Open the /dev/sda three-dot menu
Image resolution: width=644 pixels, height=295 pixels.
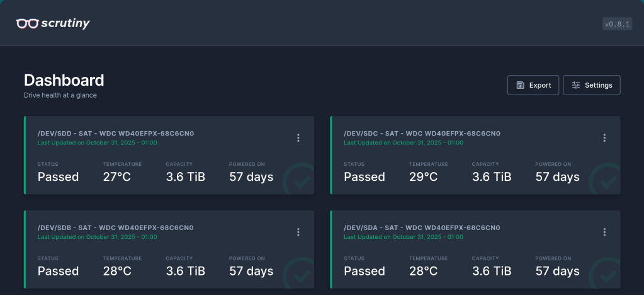click(x=604, y=232)
